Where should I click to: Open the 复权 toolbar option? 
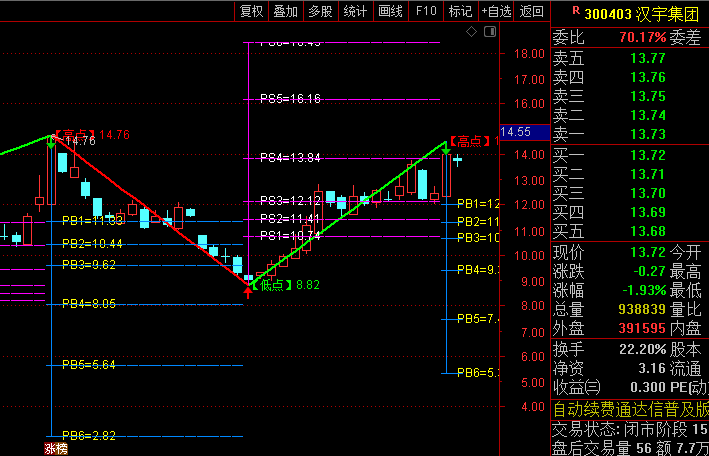[x=251, y=11]
